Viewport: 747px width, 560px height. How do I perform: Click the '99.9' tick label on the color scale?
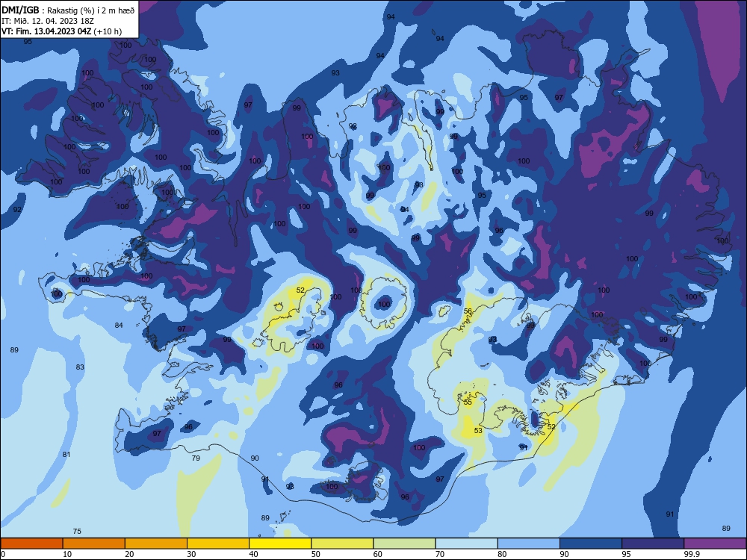[x=691, y=554]
